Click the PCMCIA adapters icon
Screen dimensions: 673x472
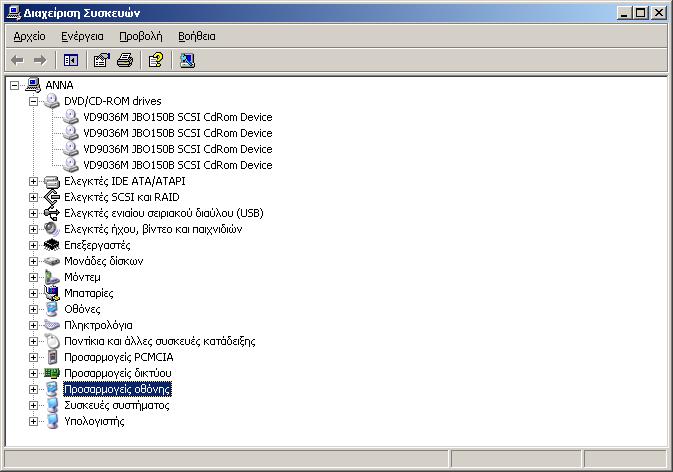pyautogui.click(x=52, y=357)
